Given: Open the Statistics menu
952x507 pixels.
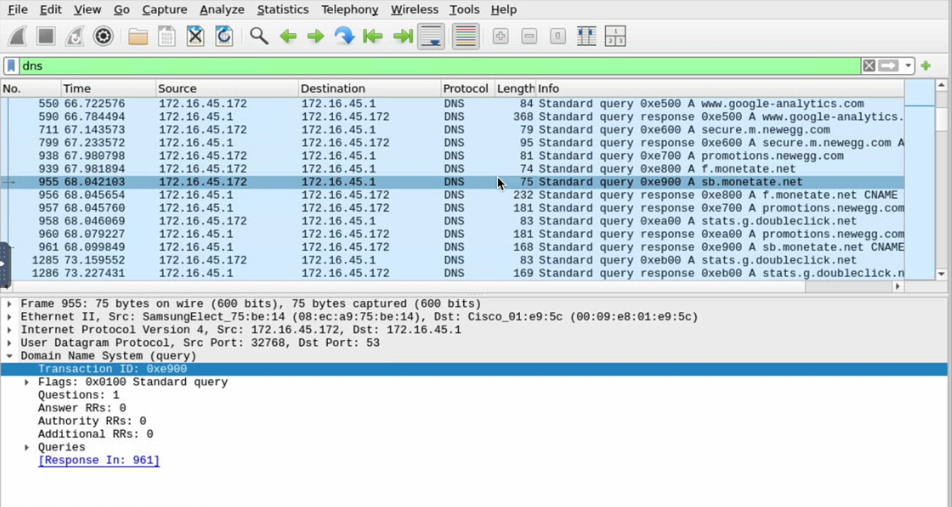Looking at the screenshot, I should point(282,9).
